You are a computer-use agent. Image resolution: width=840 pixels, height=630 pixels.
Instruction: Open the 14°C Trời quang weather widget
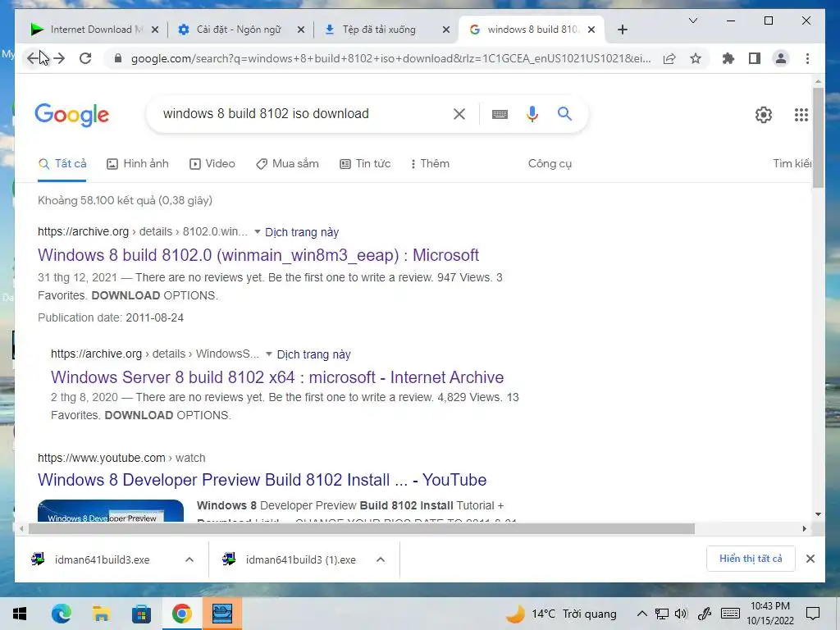tap(561, 614)
